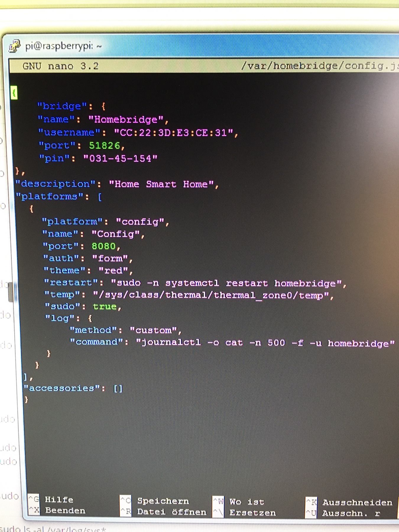
Task: Click the highlighted opening brace cursor
Action: [x=14, y=93]
